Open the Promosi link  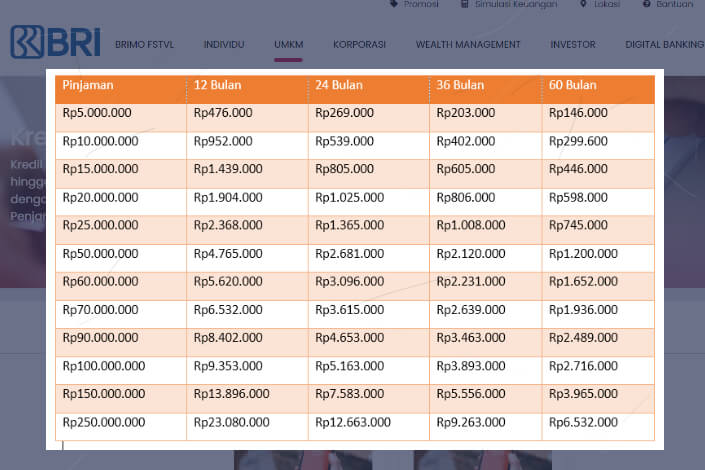coord(421,4)
